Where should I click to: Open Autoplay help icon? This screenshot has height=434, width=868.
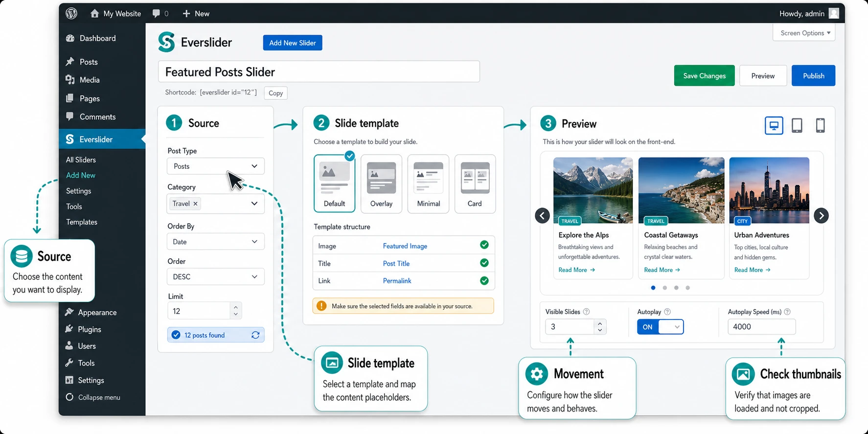coord(667,312)
